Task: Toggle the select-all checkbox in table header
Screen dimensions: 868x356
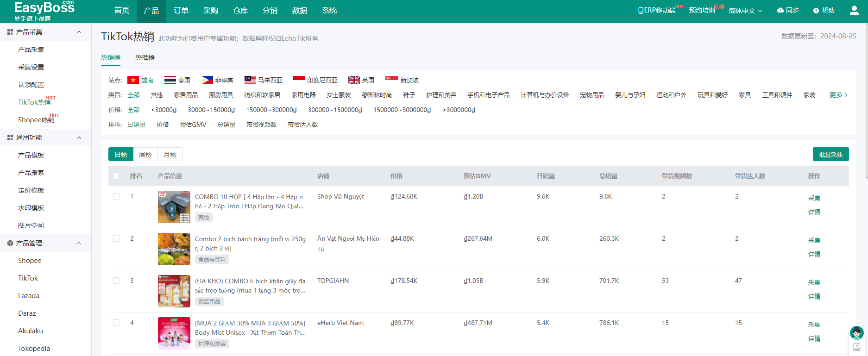Action: pos(116,176)
